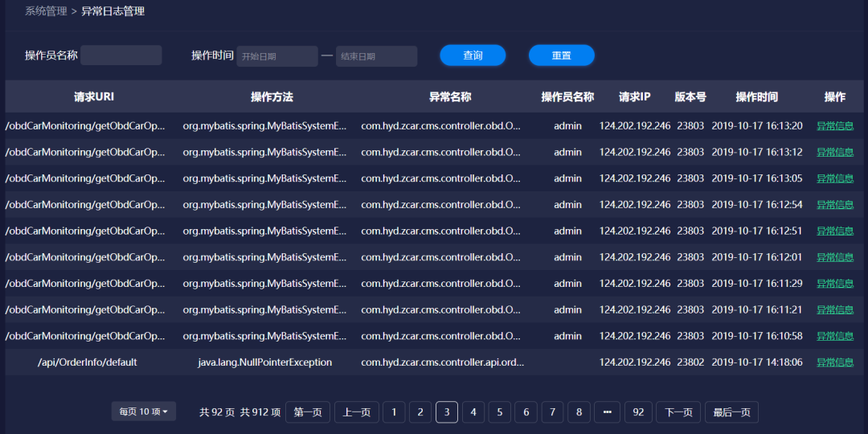Click the 重置 reset button
This screenshot has height=434, width=868.
pos(561,55)
